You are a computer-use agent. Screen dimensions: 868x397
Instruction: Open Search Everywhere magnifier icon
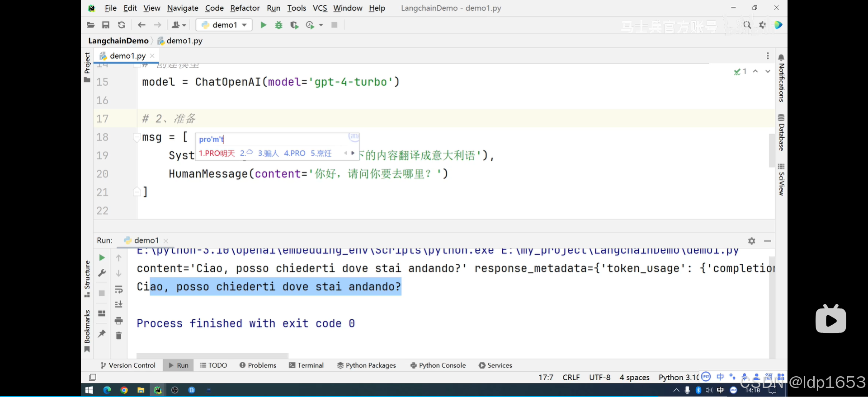747,25
